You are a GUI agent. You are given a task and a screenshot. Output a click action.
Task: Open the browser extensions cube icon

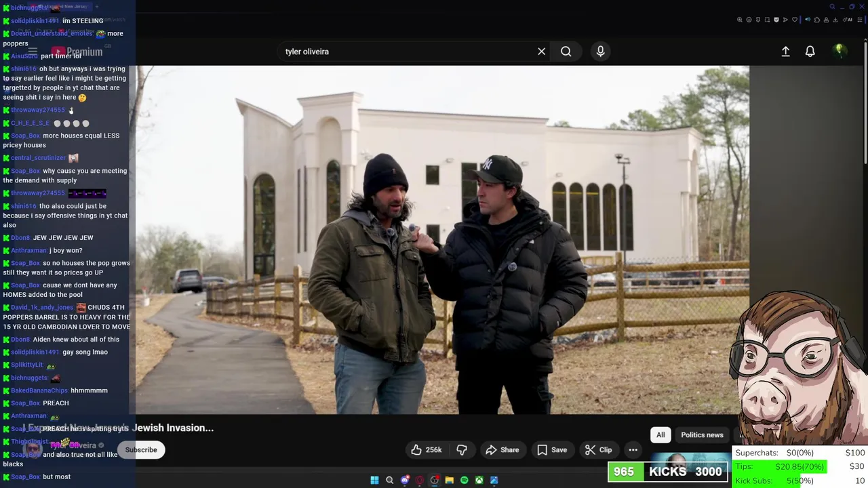click(x=817, y=20)
